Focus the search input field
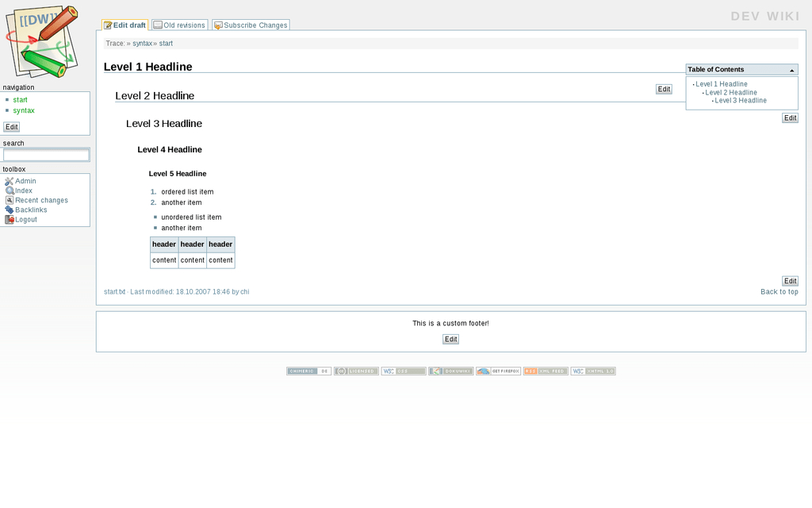The width and height of the screenshot is (812, 508). 46,155
